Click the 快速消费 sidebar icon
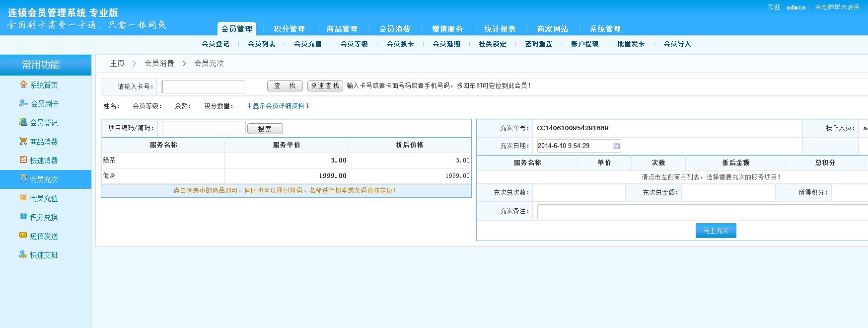 click(23, 160)
